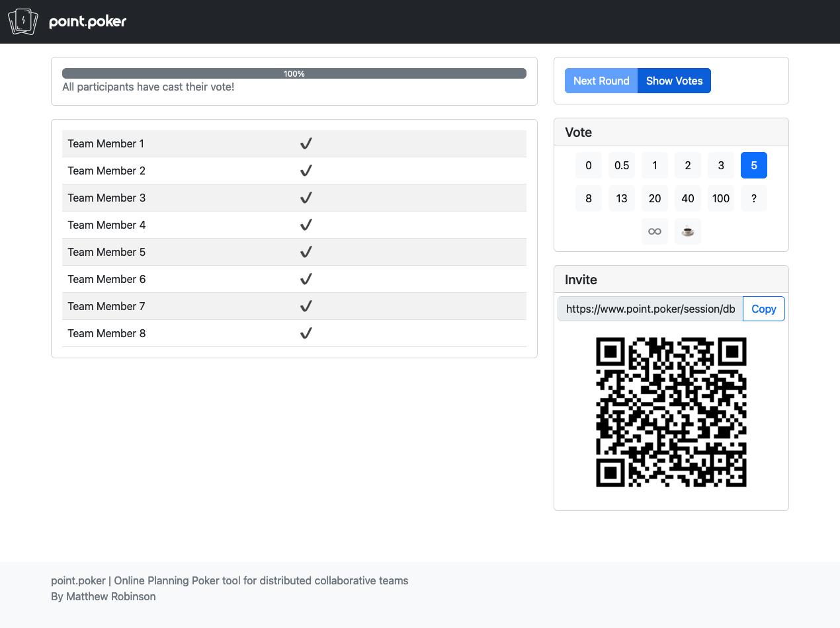The image size is (840, 628).
Task: Select the Team Member 8 row
Action: pos(294,333)
